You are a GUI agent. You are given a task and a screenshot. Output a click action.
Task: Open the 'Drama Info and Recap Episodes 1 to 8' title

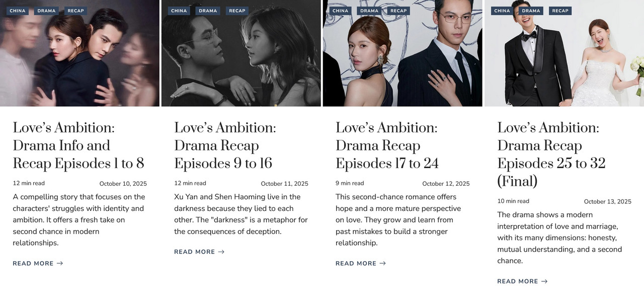point(78,145)
